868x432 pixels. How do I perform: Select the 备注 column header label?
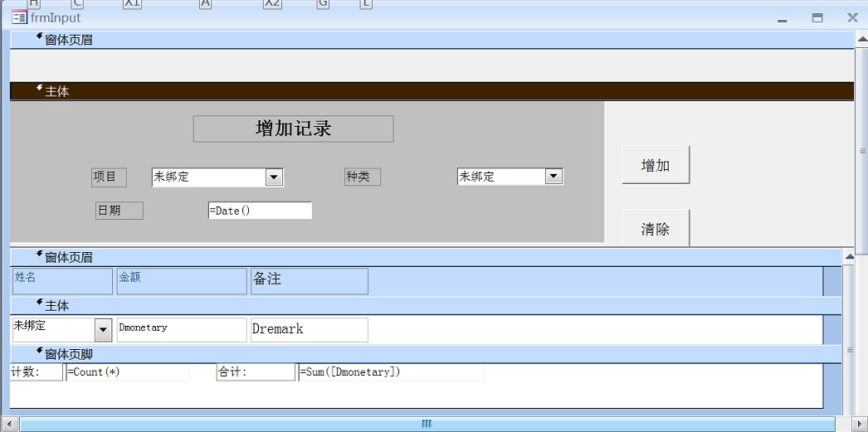click(309, 280)
